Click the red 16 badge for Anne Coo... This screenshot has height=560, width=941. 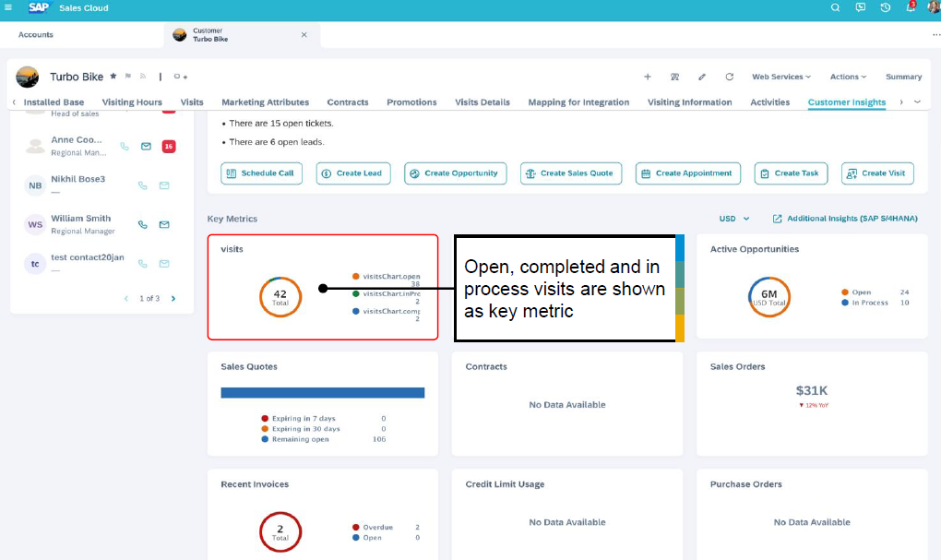tap(169, 147)
